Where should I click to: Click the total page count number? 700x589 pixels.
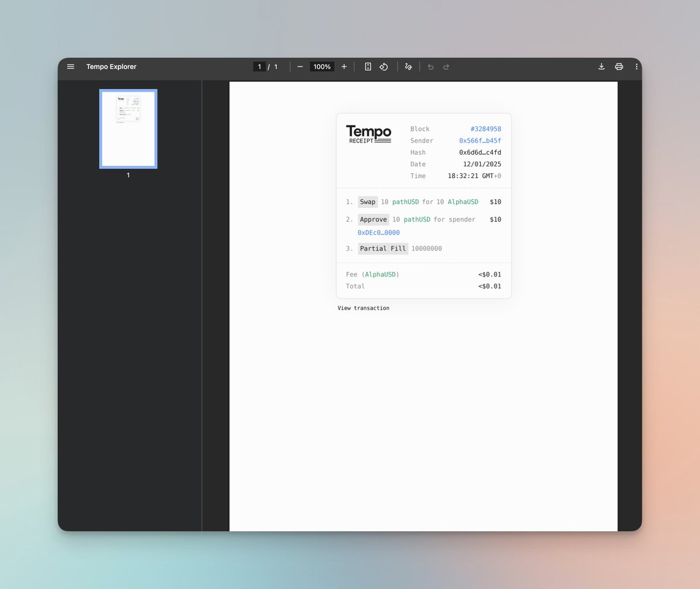276,67
